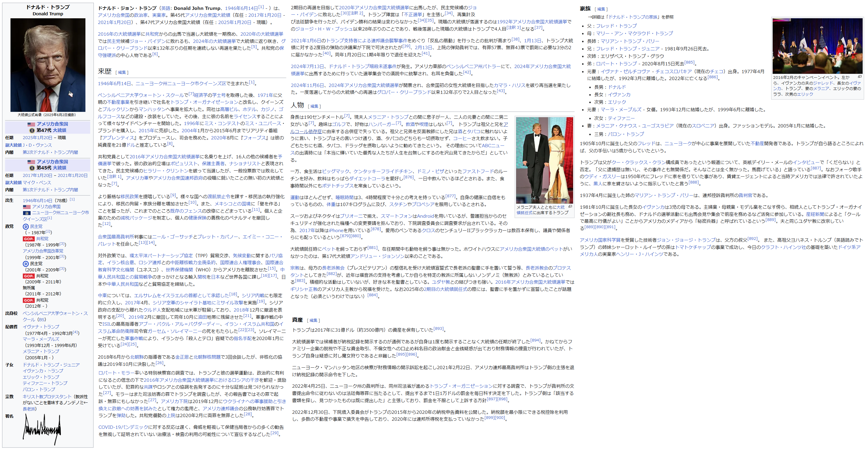Open the 編集 link for the 来歴 section
The height and width of the screenshot is (451, 868).
pos(122,73)
